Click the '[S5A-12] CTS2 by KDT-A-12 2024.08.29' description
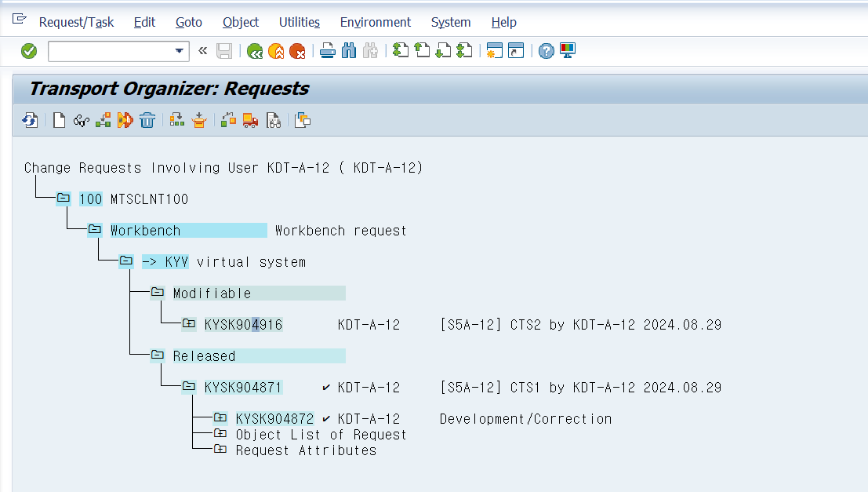The width and height of the screenshot is (868, 492). pyautogui.click(x=581, y=325)
